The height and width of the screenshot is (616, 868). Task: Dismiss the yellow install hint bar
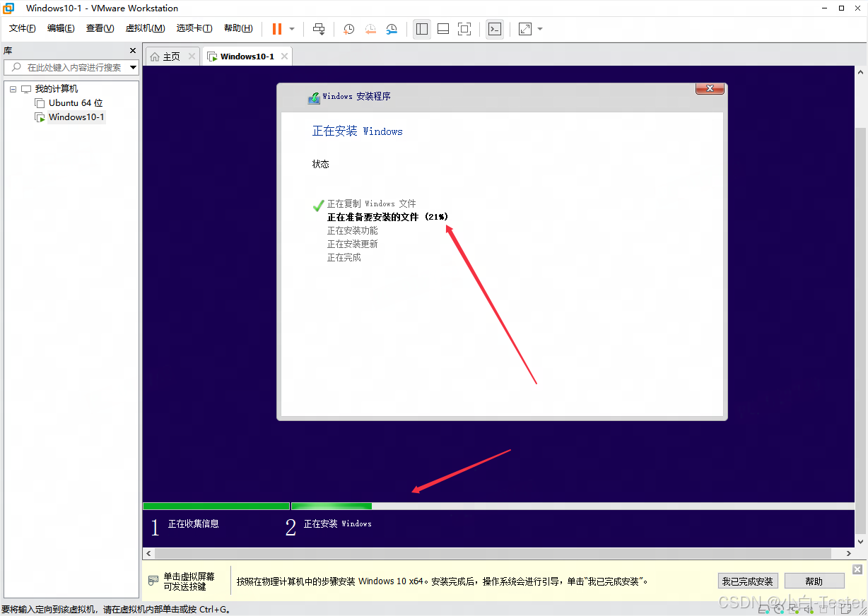pos(857,569)
